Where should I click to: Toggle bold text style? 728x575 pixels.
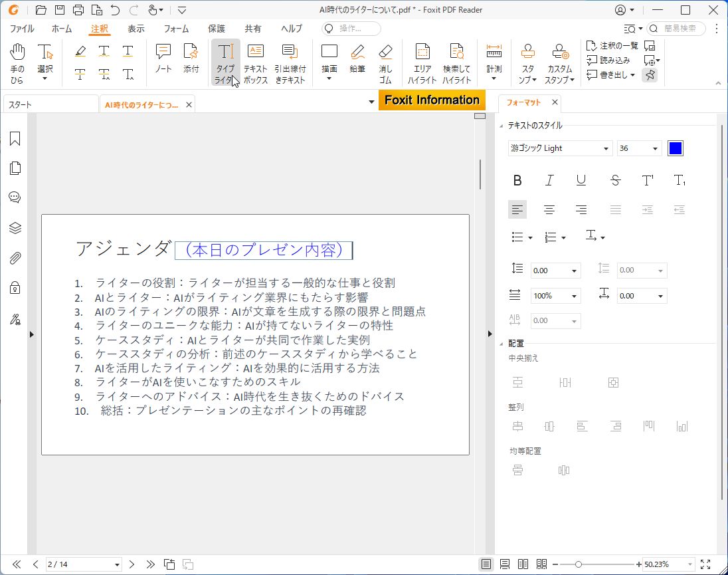tap(517, 180)
